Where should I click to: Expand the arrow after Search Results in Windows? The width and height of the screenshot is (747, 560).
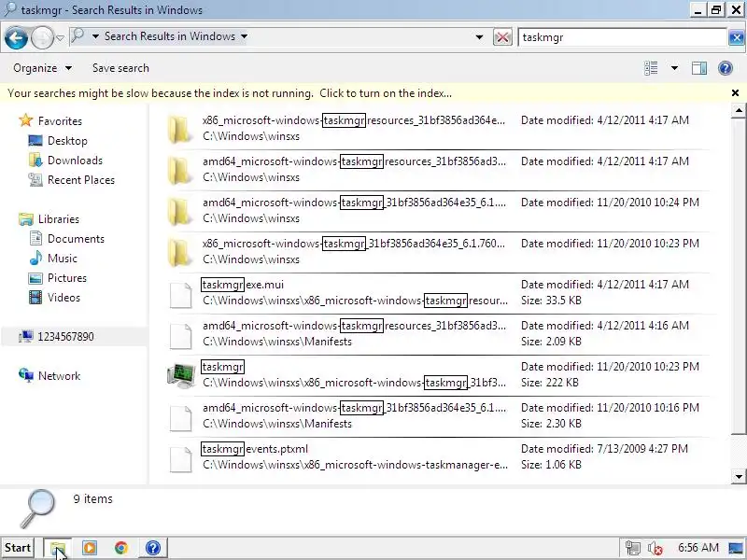(x=244, y=36)
